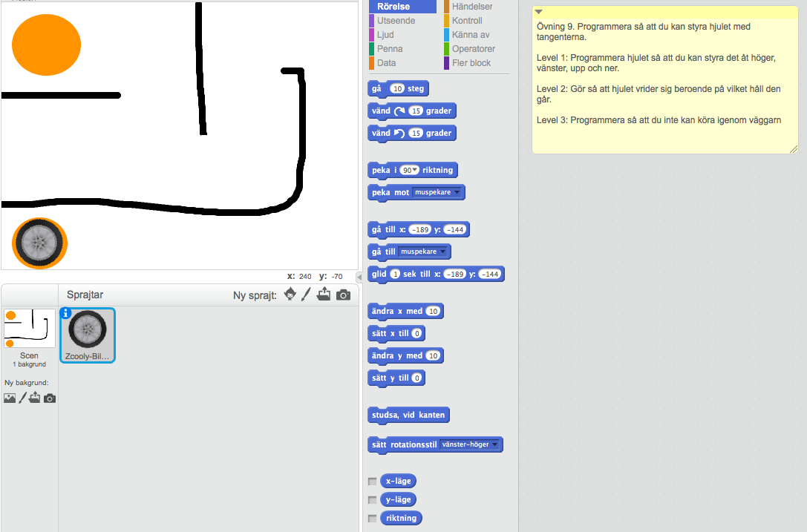The image size is (807, 532).
Task: Edit the degrees in the clockwise vänd block
Action: pos(416,111)
